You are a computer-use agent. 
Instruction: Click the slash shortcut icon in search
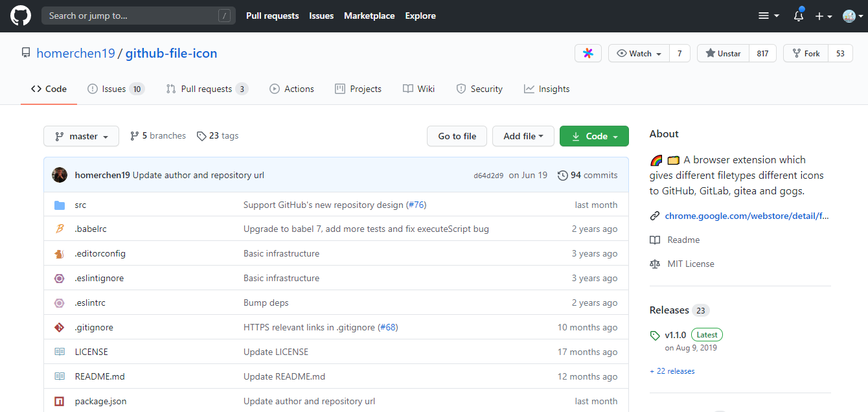point(224,16)
